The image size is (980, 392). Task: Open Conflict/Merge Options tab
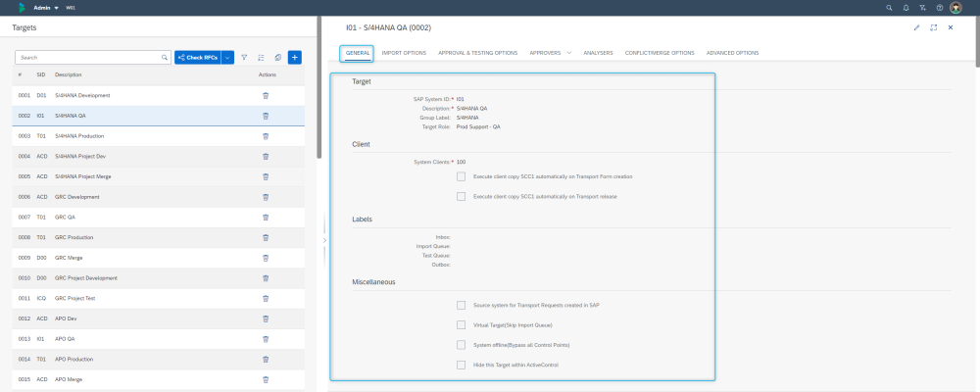[660, 53]
